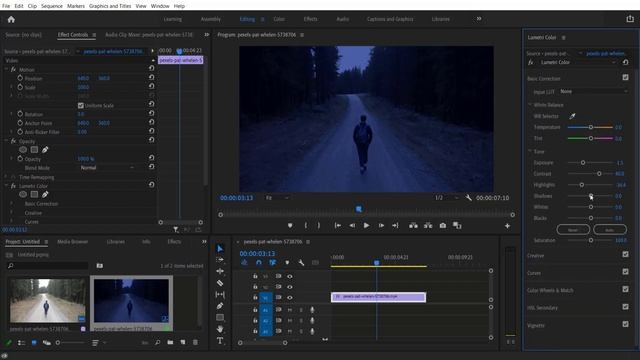Show more workspaces chevron
640x360 pixels.
pos(479,19)
